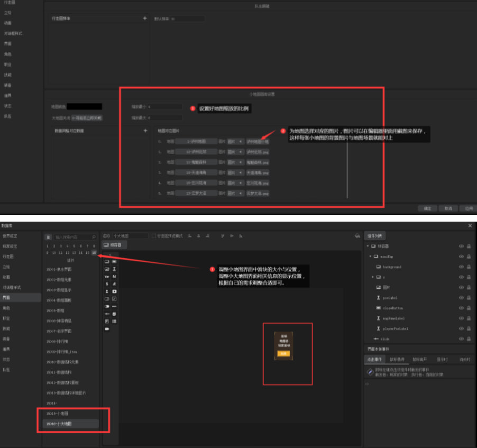Hide the background component
This screenshot has height=448, width=477.
(x=461, y=267)
